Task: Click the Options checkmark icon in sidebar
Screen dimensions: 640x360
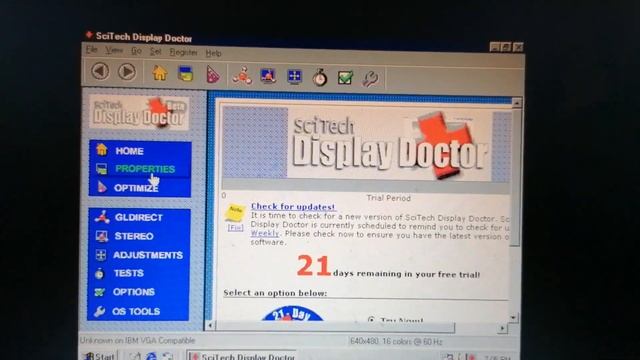Action: point(99,292)
